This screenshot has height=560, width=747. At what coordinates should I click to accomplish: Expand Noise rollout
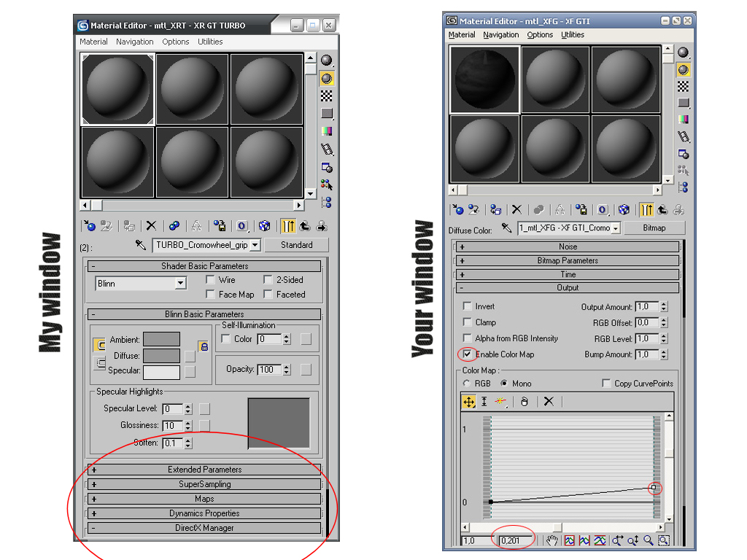click(568, 246)
